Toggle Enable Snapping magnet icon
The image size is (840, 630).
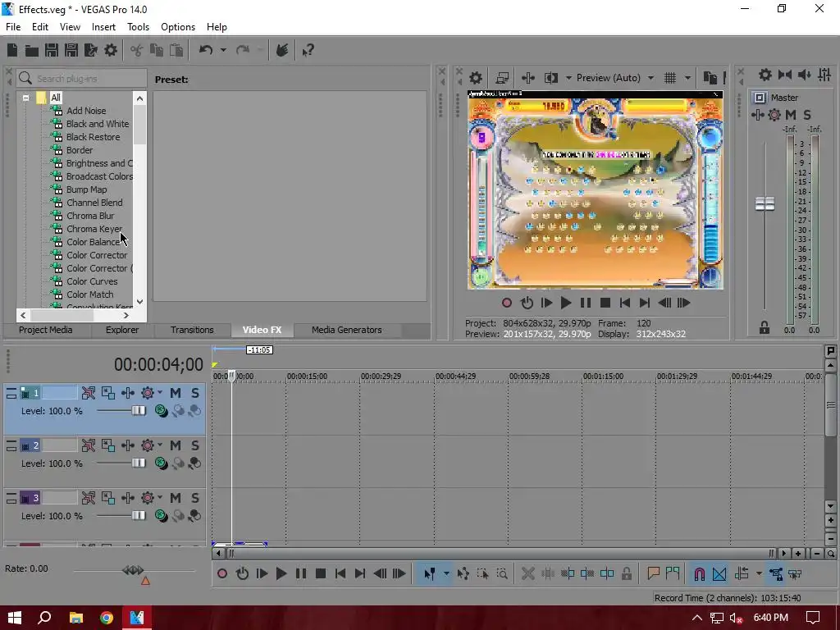point(700,573)
